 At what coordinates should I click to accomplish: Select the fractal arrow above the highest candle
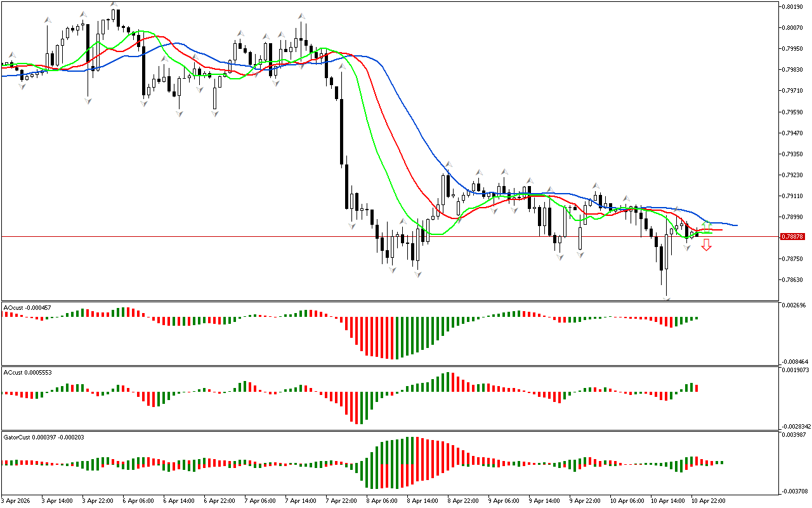[114, 4]
